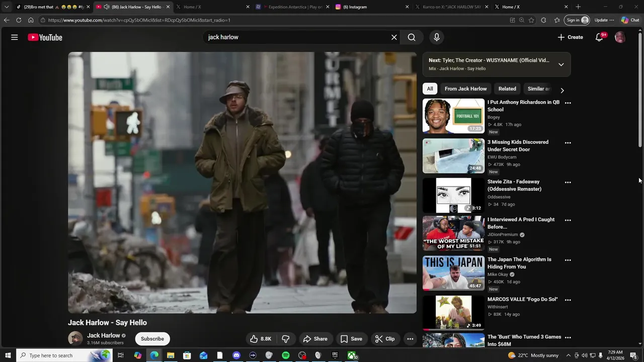Open Epic Games launcher from taskbar
Screen dimensions: 644x362
pyautogui.click(x=335, y=355)
